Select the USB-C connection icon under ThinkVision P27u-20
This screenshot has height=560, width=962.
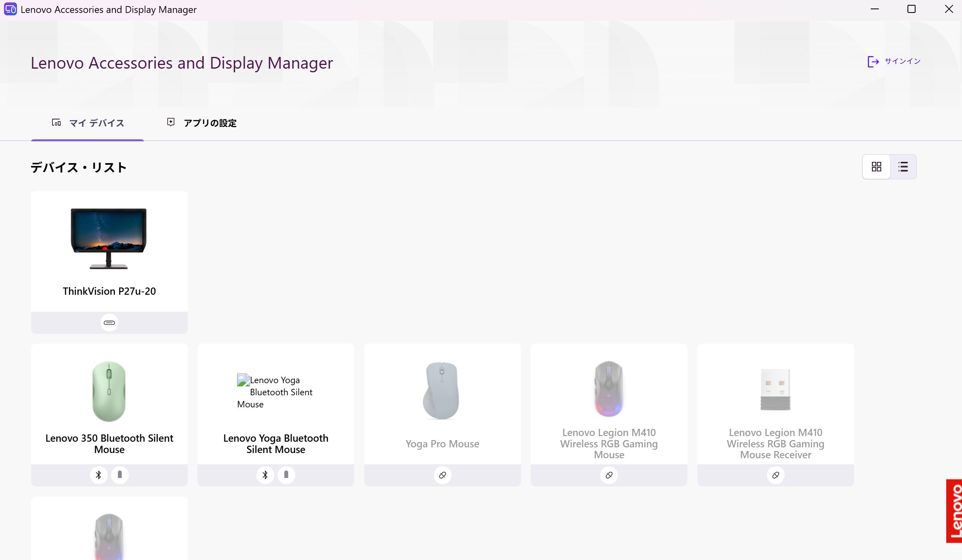tap(109, 322)
